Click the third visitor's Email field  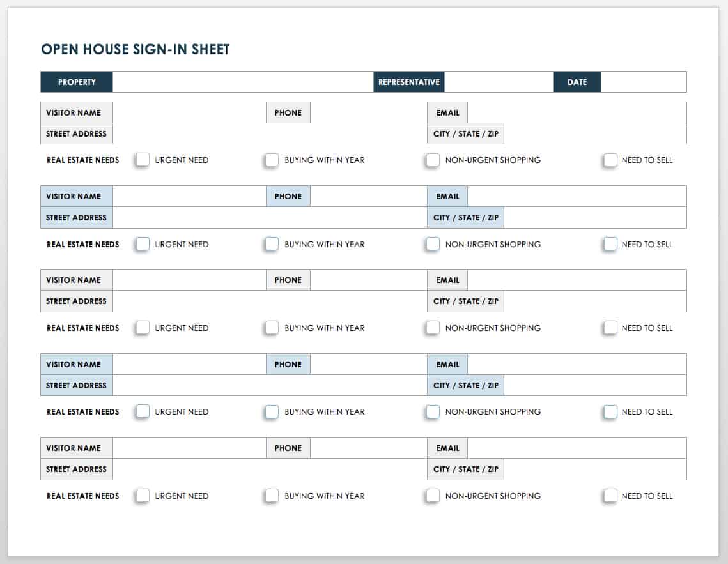click(577, 280)
